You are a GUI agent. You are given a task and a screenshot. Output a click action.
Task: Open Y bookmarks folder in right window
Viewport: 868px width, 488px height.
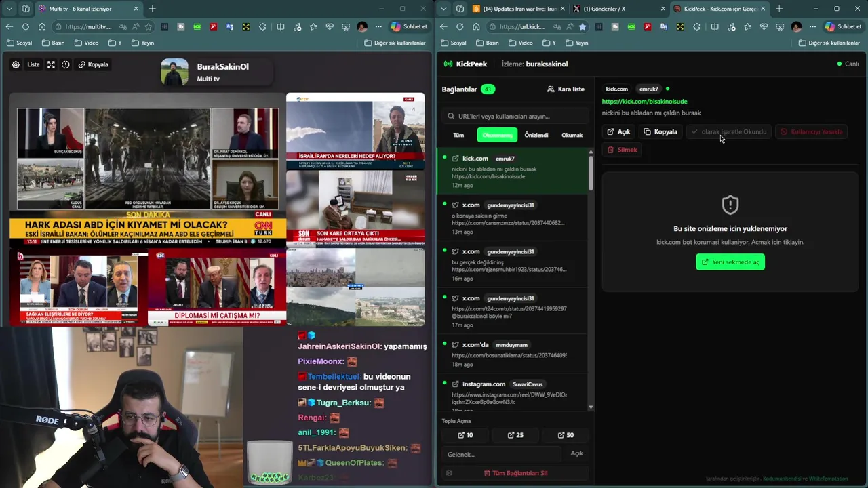pos(549,43)
